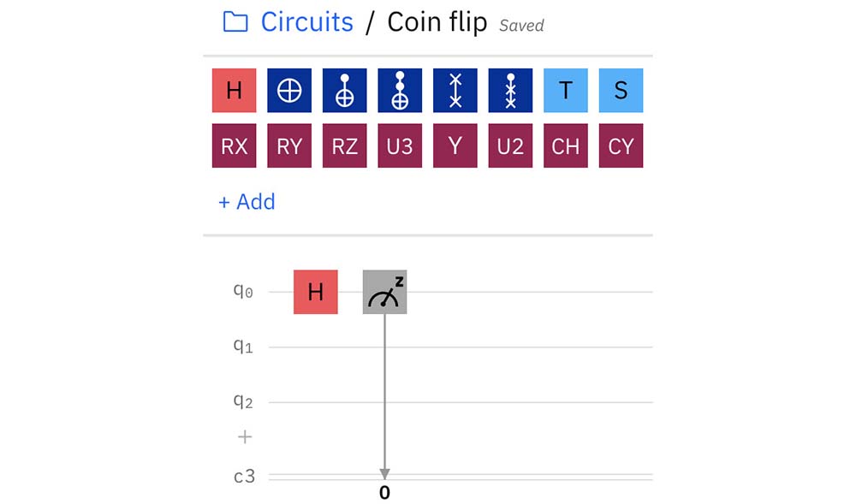Select the RY rotation gate
The image size is (856, 504).
289,146
